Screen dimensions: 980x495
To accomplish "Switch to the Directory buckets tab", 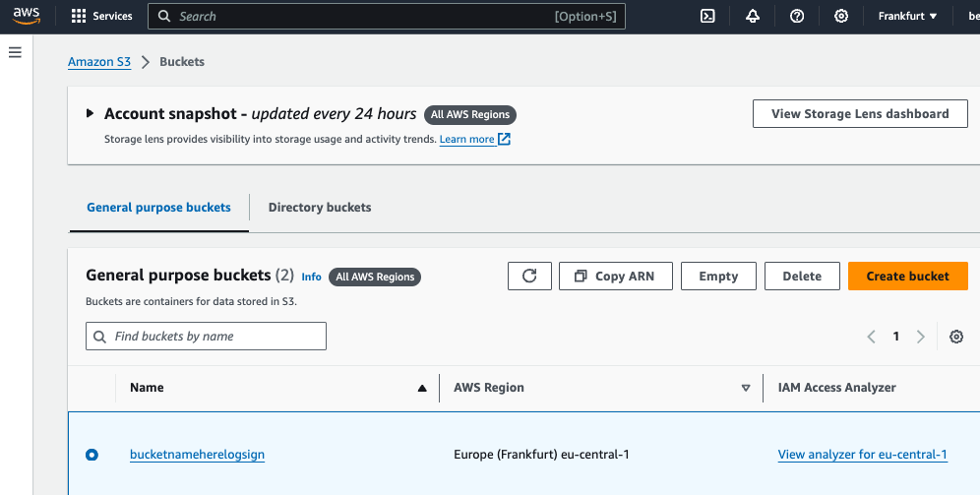I will click(x=320, y=208).
